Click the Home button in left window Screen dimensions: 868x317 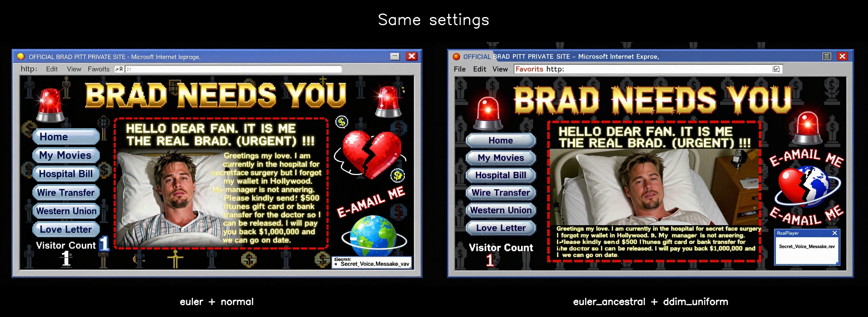66,137
